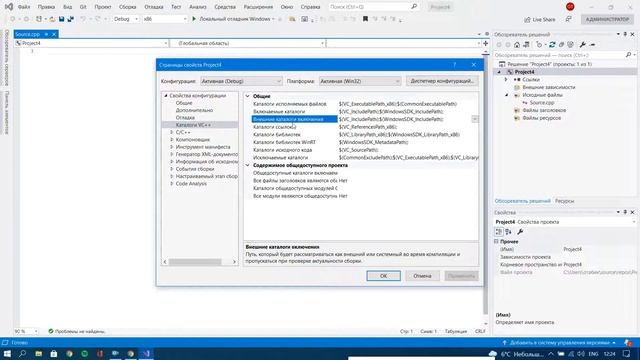Open the Средства menu
The height and width of the screenshot is (360, 640).
tap(225, 7)
